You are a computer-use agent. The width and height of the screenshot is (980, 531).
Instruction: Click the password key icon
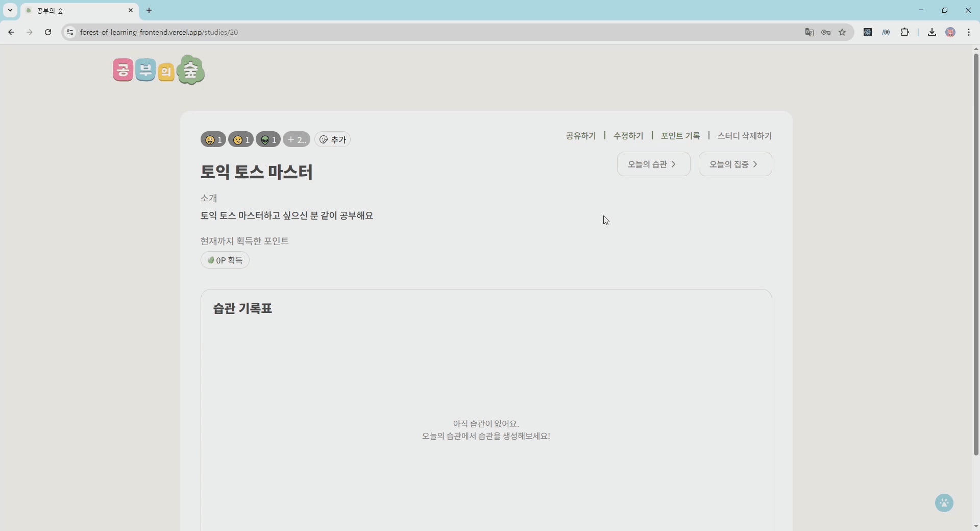tap(826, 32)
